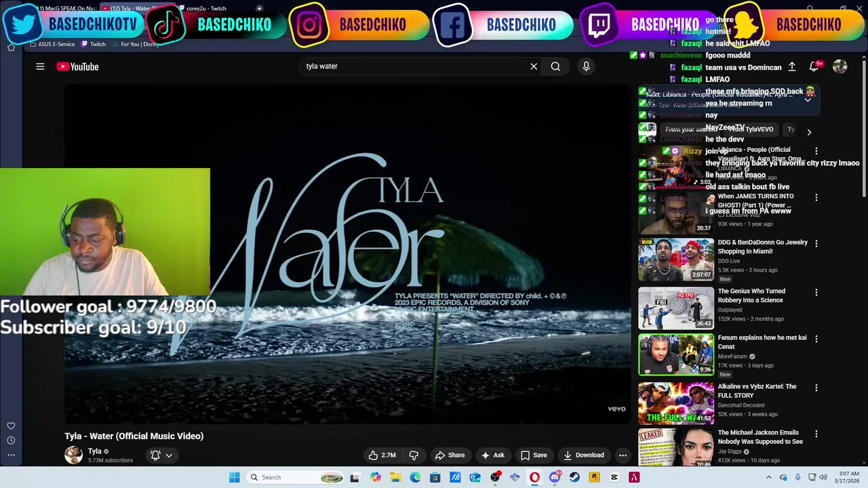Like the video with thumbs up
This screenshot has height=488, width=868.
pos(382,455)
